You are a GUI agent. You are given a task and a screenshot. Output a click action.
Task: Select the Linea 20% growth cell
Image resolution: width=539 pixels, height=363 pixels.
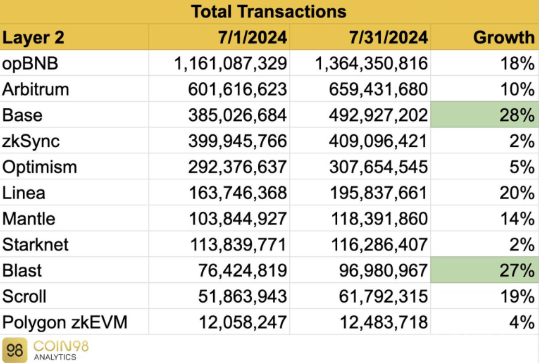click(485, 192)
